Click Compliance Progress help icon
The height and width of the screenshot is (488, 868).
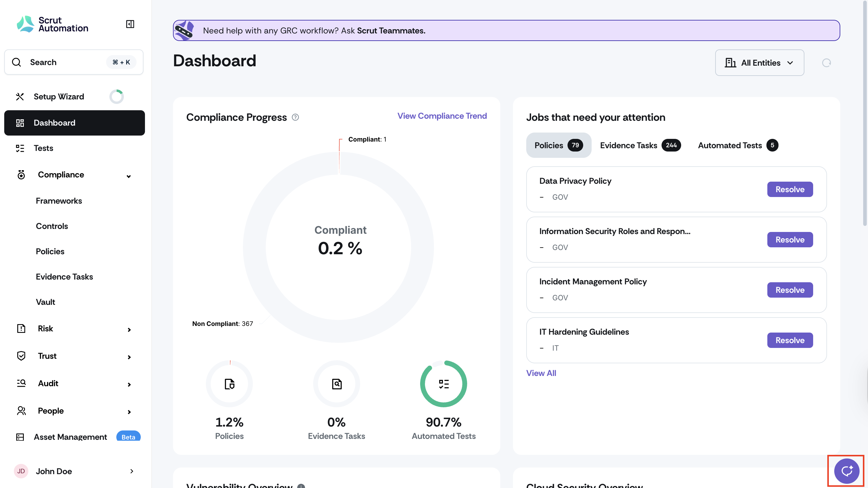coord(295,117)
